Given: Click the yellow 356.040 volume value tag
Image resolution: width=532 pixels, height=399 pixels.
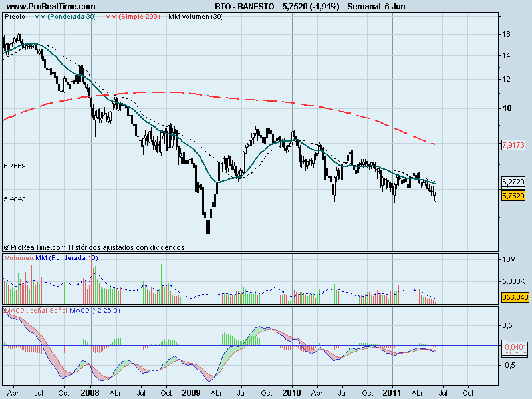Looking at the screenshot, I should coord(515,297).
